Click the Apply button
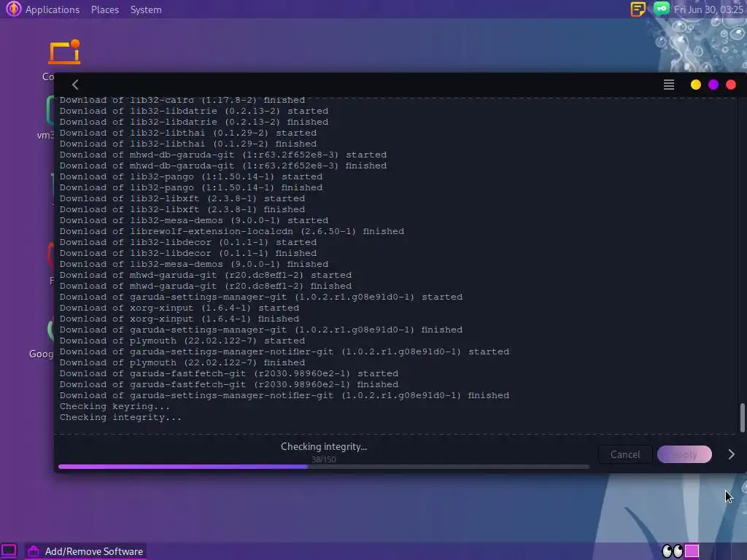This screenshot has height=560, width=747. (684, 455)
